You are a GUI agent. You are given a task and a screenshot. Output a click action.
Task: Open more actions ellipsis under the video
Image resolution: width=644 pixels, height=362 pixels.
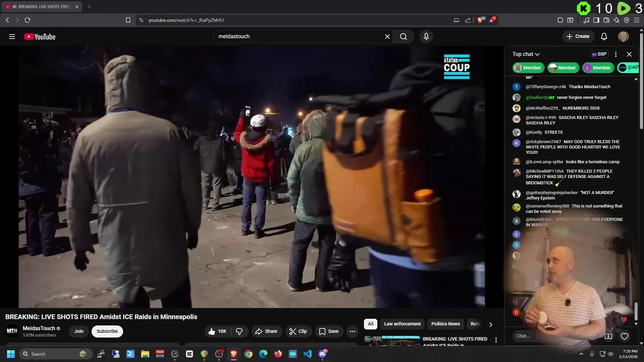coord(352,331)
